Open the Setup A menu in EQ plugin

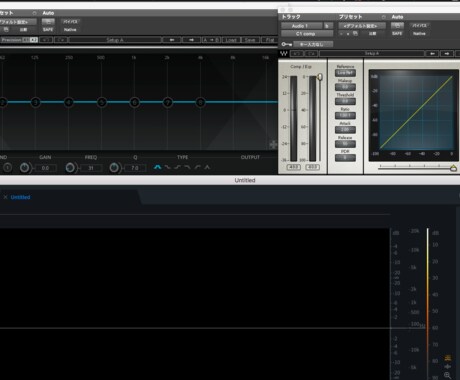tap(115, 40)
